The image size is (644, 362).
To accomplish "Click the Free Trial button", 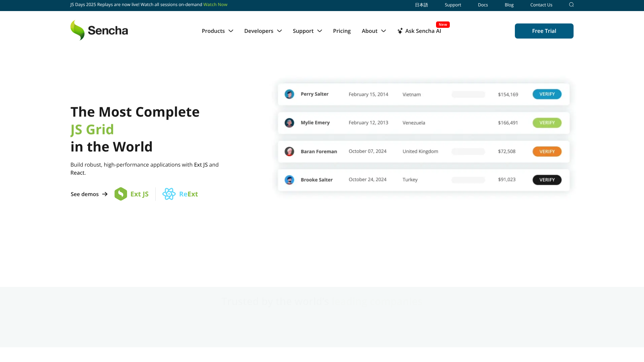I will 544,31.
